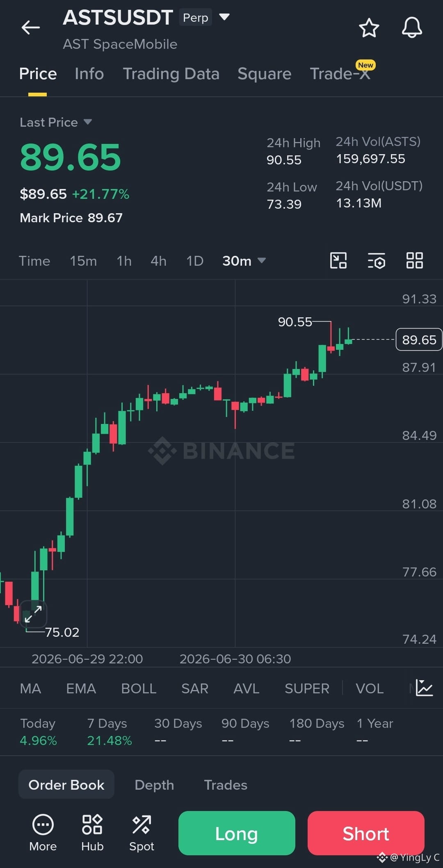Expand the ASTSUSDT pair selector arrow
Screen dimensions: 443x868
point(224,17)
